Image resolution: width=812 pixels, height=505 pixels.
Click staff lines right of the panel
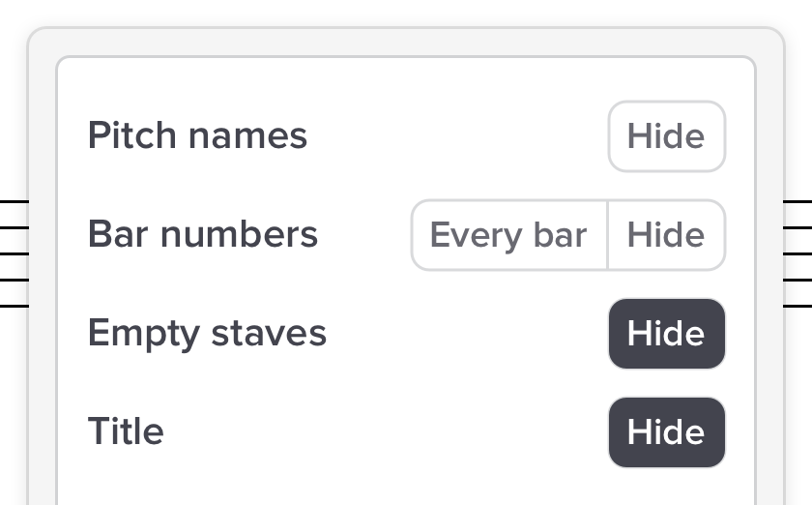pyautogui.click(x=797, y=253)
